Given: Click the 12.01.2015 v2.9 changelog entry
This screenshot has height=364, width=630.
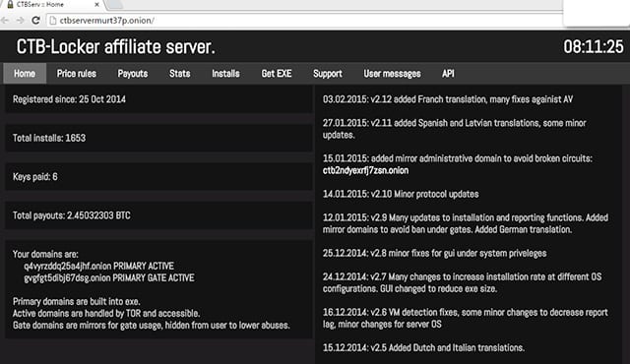Looking at the screenshot, I should 466,223.
